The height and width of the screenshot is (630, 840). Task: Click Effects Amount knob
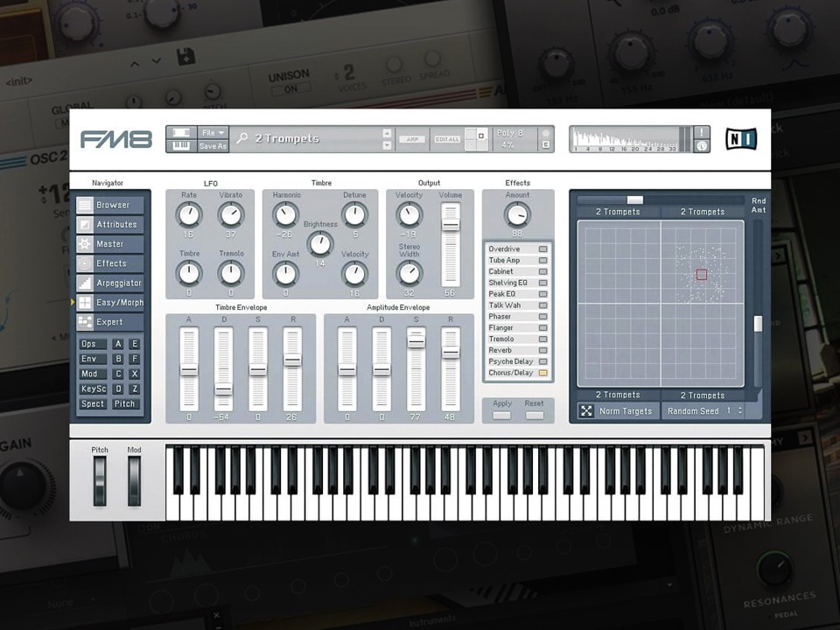click(x=517, y=214)
